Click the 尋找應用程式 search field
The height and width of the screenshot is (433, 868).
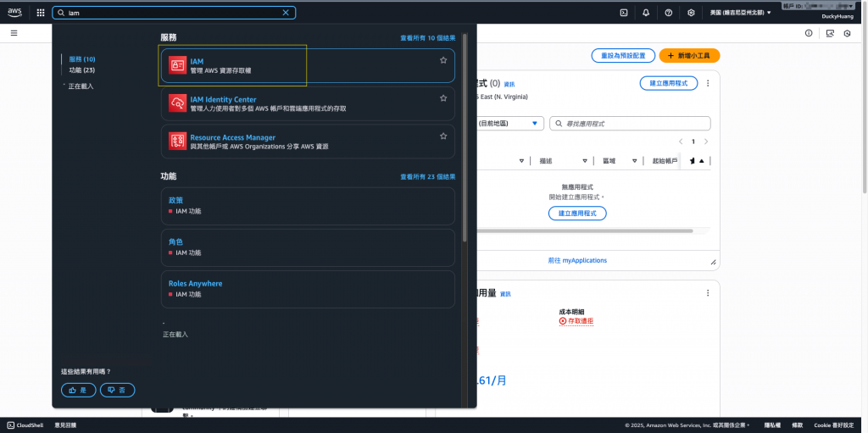(x=630, y=124)
